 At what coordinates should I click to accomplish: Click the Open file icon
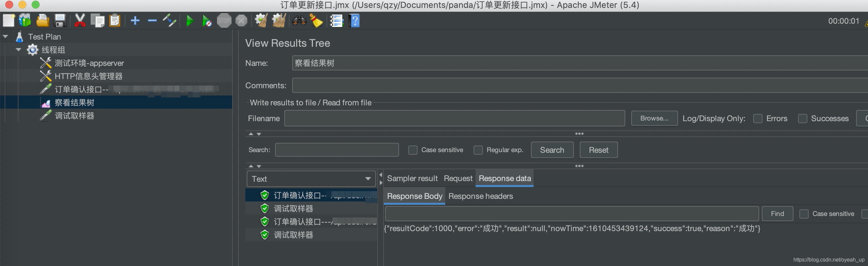click(43, 21)
